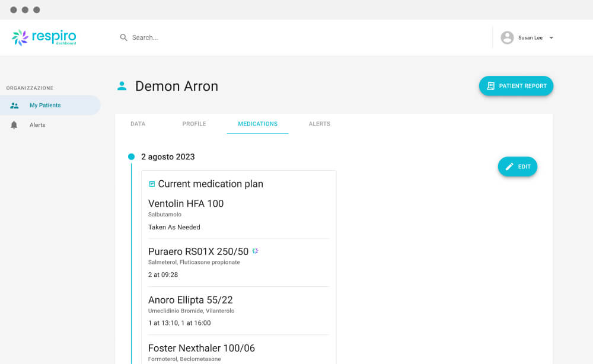Switch to the Data tab
The image size is (593, 364).
138,123
